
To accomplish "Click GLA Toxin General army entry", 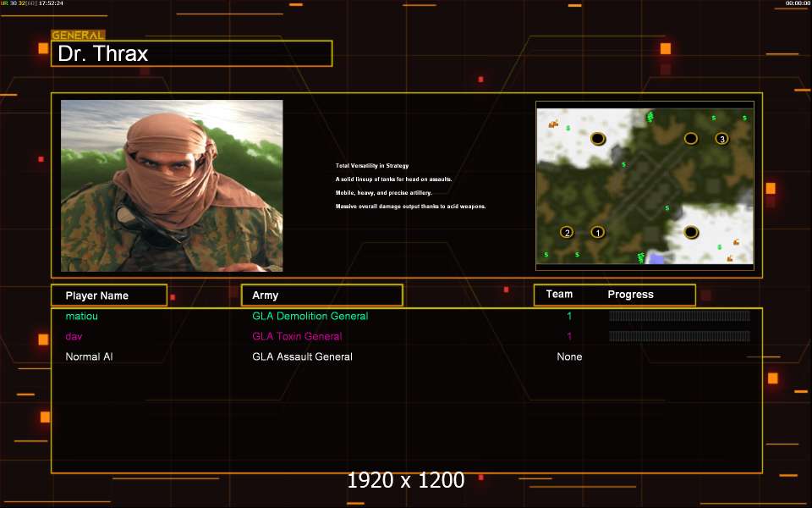I will tap(297, 336).
